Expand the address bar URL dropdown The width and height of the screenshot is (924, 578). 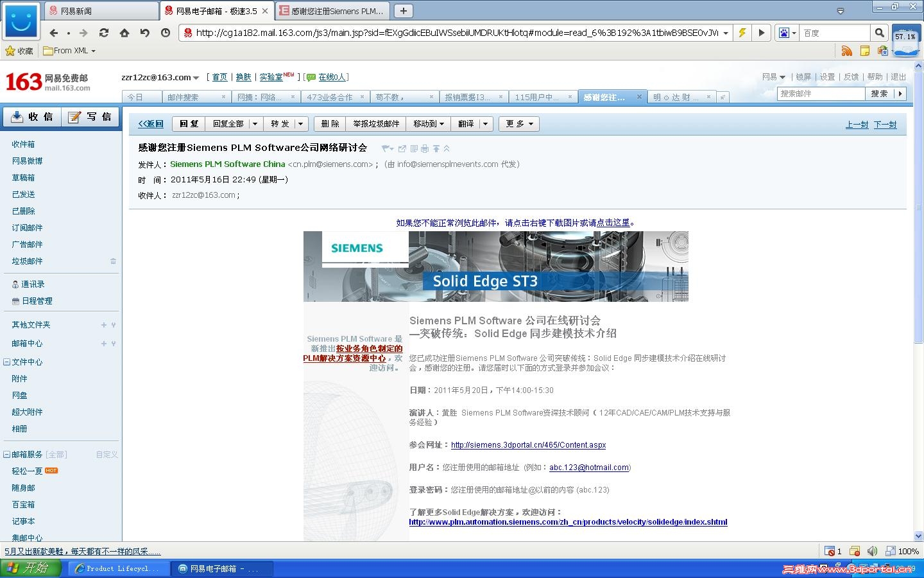pyautogui.click(x=726, y=33)
